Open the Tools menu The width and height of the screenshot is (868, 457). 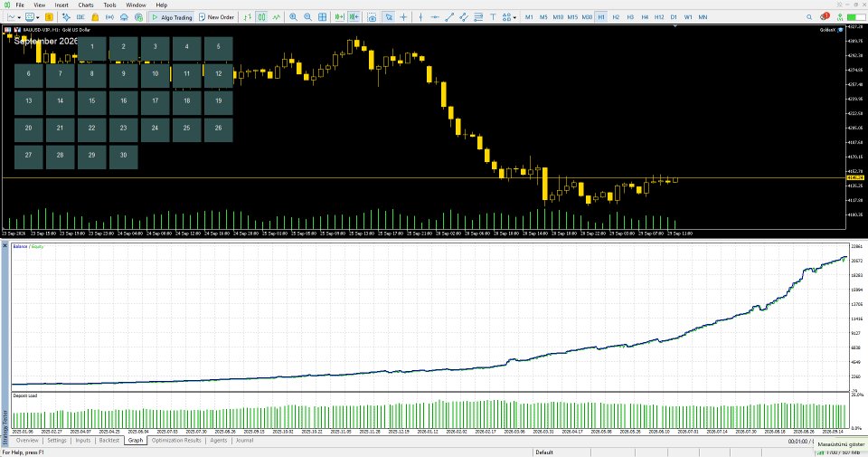pos(109,5)
